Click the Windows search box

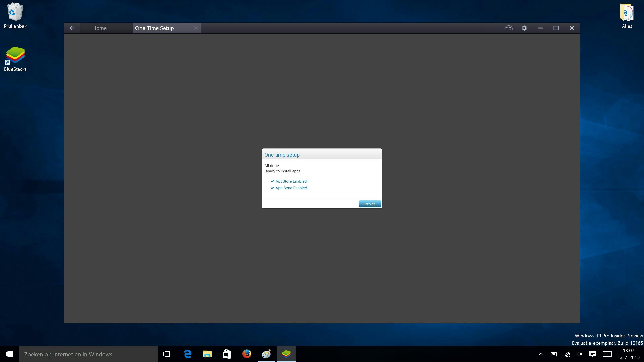(88, 354)
